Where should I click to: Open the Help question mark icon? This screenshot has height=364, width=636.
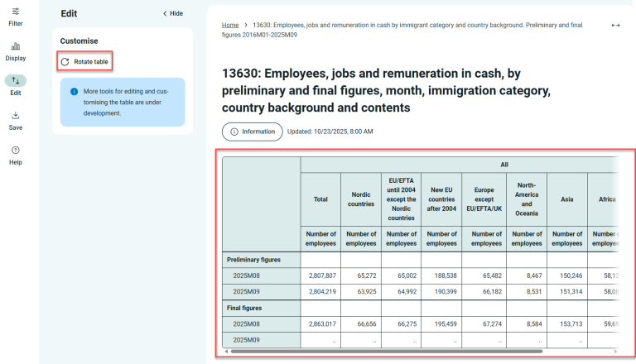[16, 150]
